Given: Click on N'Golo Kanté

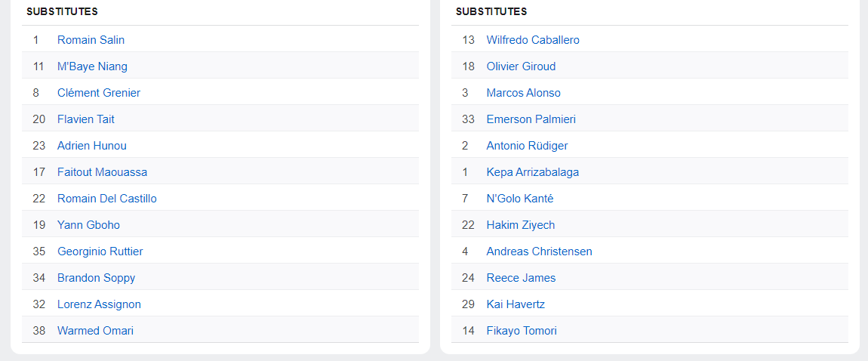Looking at the screenshot, I should (520, 199).
